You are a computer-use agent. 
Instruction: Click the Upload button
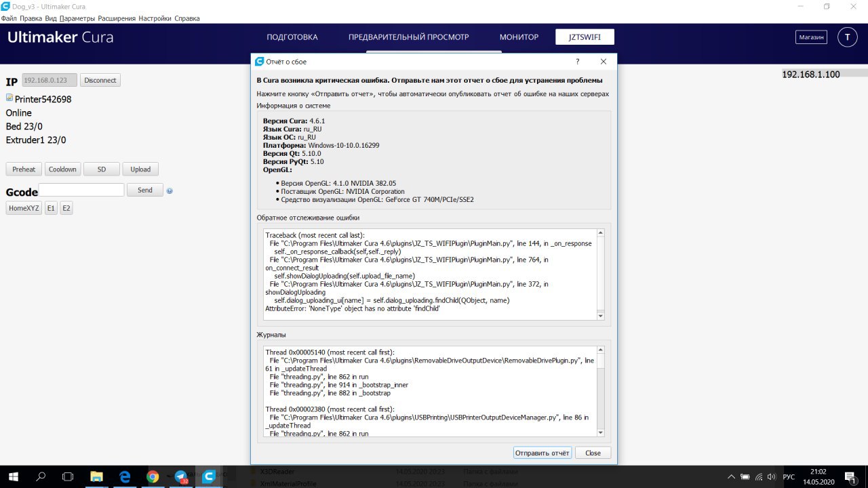pyautogui.click(x=140, y=169)
